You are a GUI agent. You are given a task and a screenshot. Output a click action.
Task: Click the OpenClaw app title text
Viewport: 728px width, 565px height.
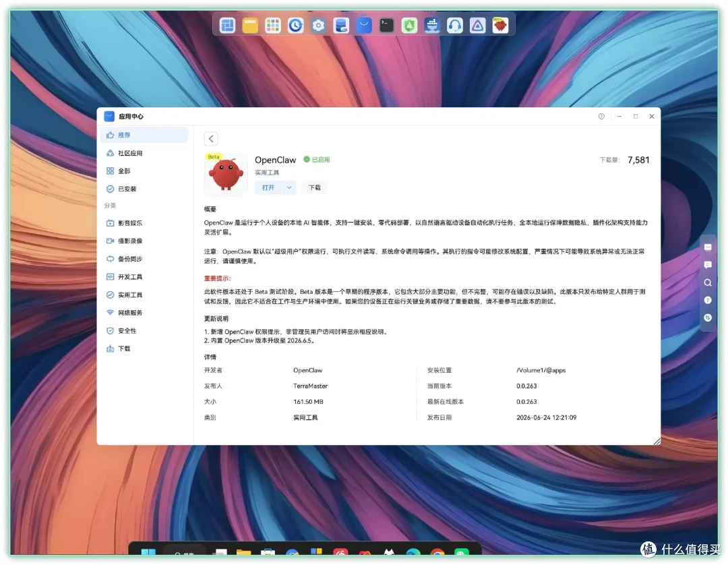(x=275, y=160)
